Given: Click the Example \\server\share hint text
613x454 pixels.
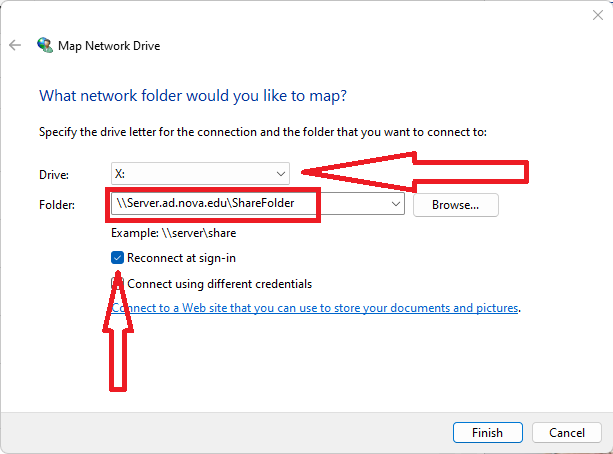Looking at the screenshot, I should (174, 233).
